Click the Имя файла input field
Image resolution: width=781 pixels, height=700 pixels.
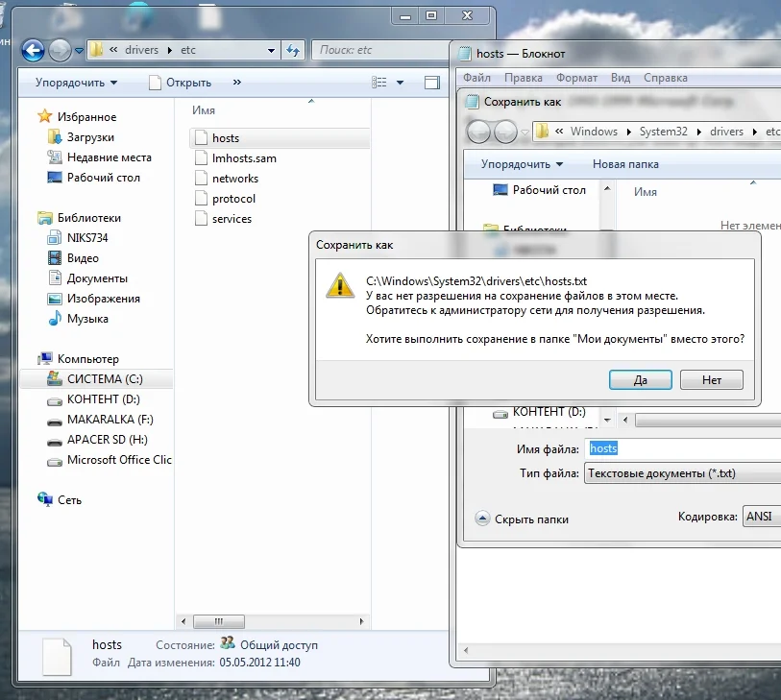click(x=682, y=449)
